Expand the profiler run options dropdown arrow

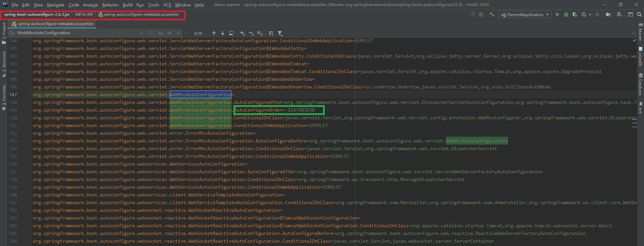click(x=590, y=15)
